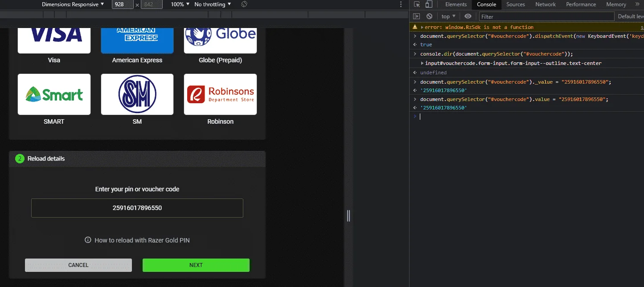
Task: Click the green NEXT button
Action: [196, 265]
